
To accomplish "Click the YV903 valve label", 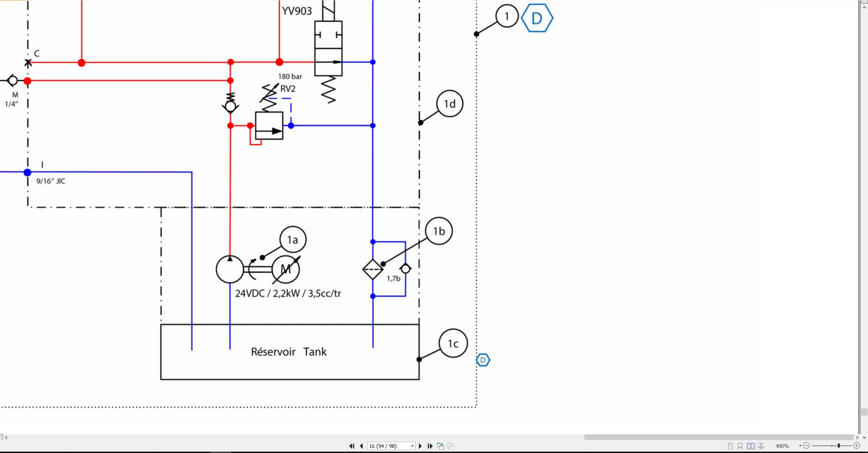I will point(297,11).
